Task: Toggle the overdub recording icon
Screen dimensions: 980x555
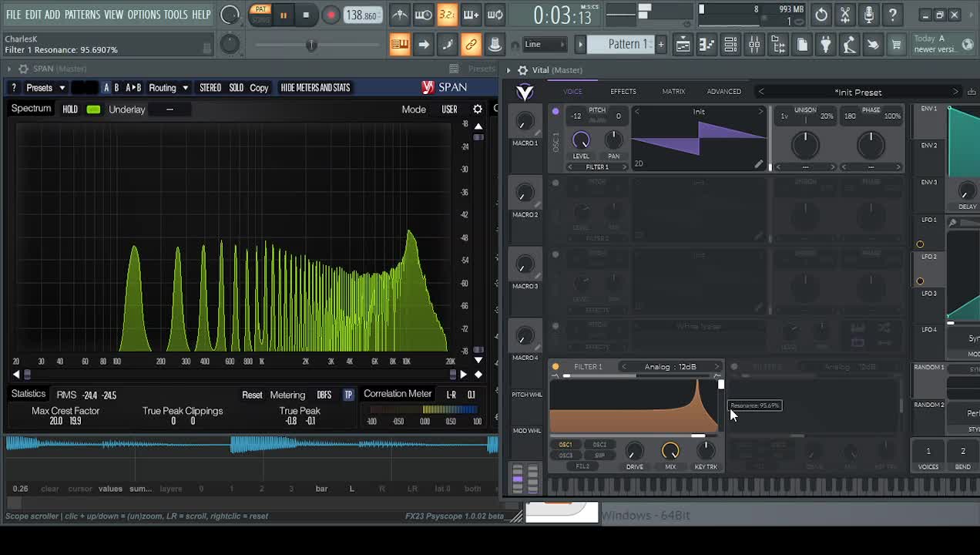Action: click(471, 15)
